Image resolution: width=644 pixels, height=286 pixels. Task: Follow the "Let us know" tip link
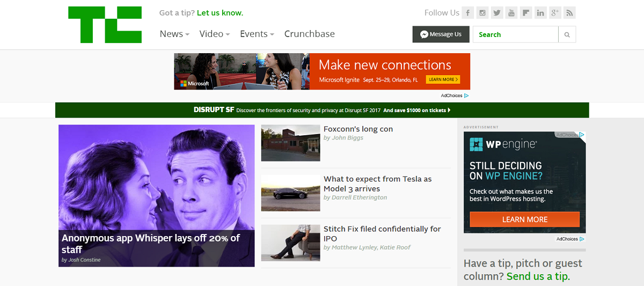(220, 13)
